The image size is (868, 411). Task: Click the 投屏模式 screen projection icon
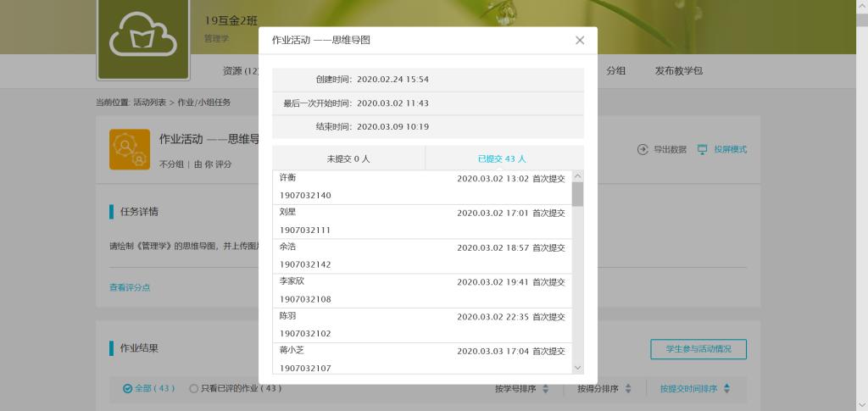coord(702,149)
